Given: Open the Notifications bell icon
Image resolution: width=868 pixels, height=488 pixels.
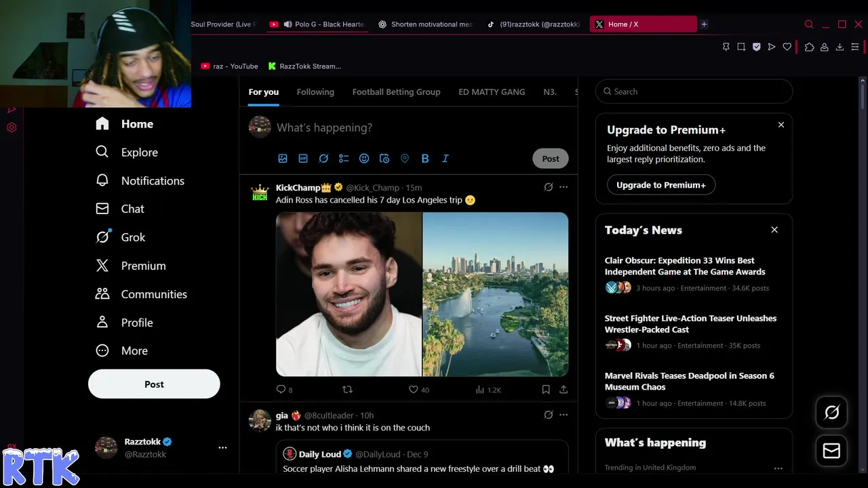Looking at the screenshot, I should (102, 180).
